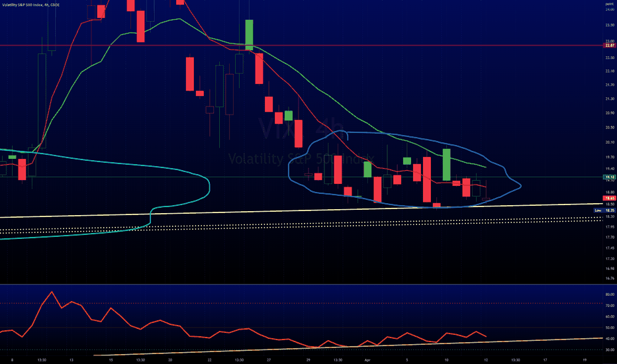Select the red 22.87 price label
Image resolution: width=617 pixels, height=364 pixels.
click(610, 46)
